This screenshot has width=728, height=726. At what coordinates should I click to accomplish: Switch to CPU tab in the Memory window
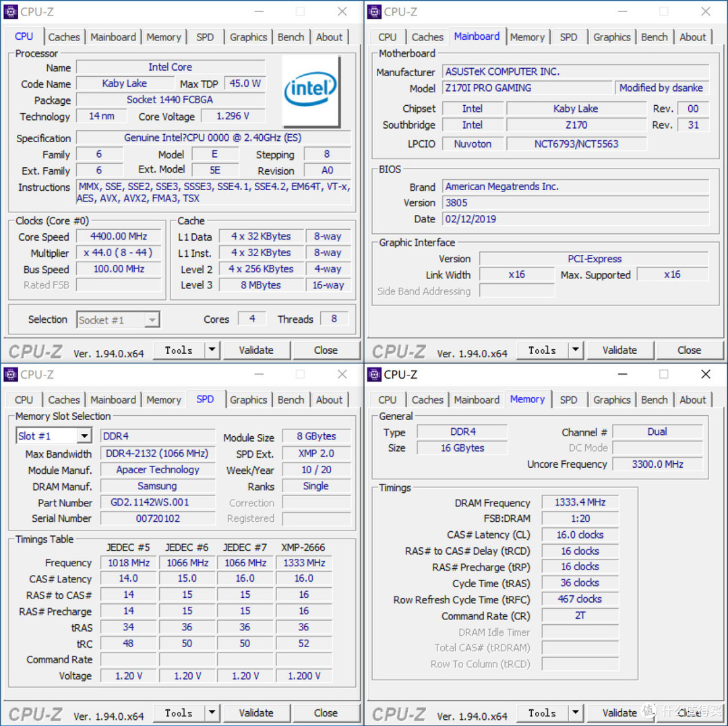pos(387,400)
